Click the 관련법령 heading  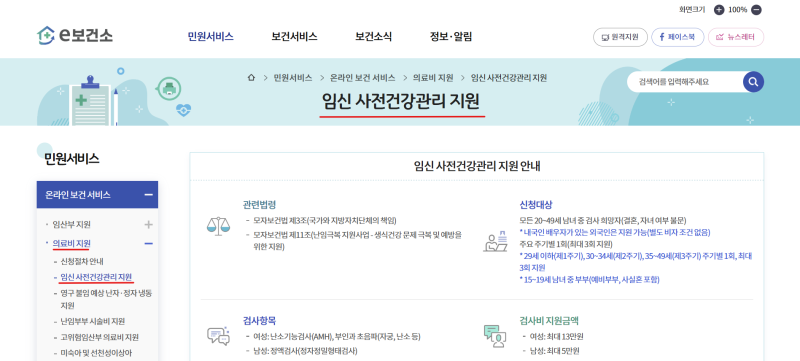(259, 204)
